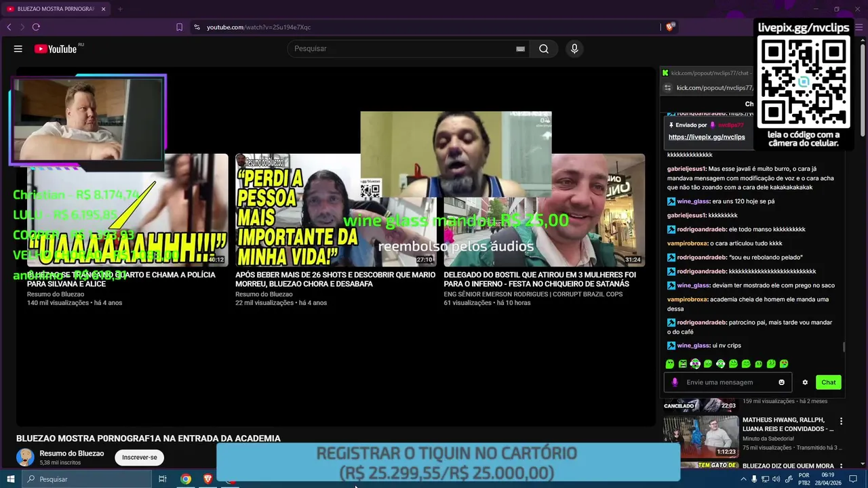The width and height of the screenshot is (868, 488).
Task: Open BLUEZAO DIZ QUE QUEM MORA video title
Action: tap(788, 466)
